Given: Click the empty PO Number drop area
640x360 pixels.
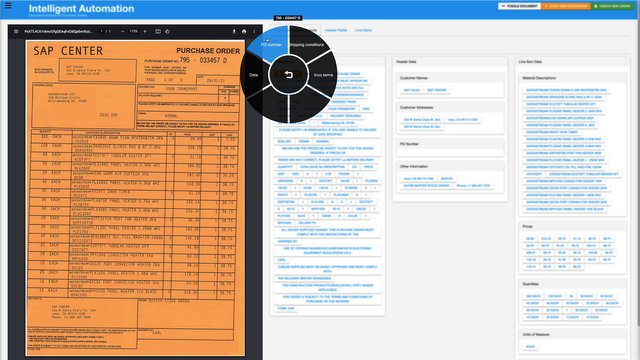Looking at the screenshot, I should [450, 152].
